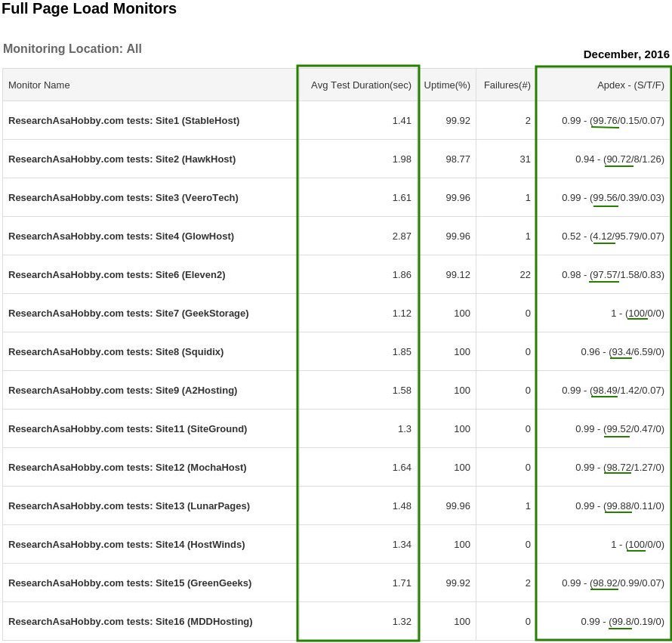The width and height of the screenshot is (672, 643).
Task: Sort by the Apdex - (S/T/F) column header
Action: [x=630, y=85]
